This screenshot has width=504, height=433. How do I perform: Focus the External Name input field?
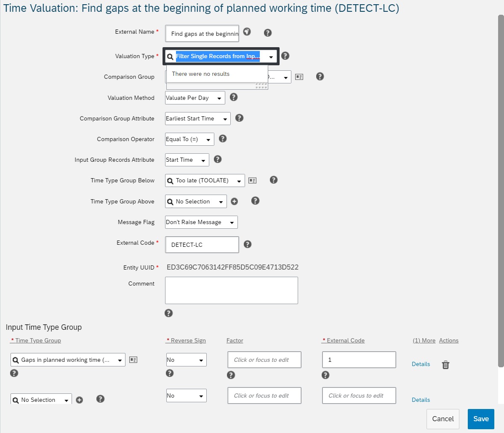(202, 33)
